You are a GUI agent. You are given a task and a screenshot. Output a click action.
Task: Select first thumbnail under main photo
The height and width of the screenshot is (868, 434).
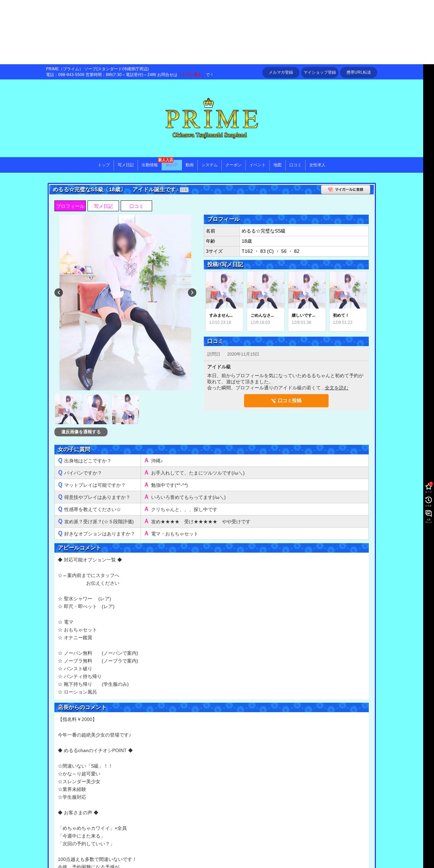pyautogui.click(x=69, y=409)
